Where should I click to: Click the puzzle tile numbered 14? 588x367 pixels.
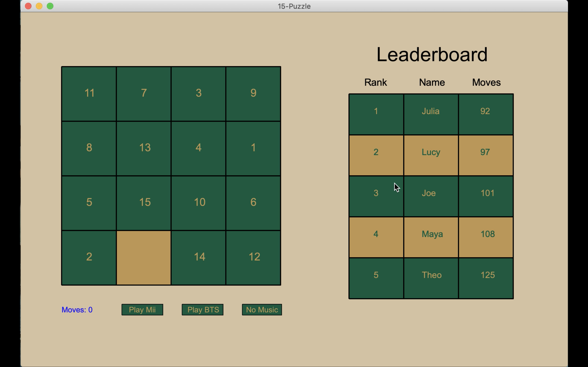[x=198, y=258]
